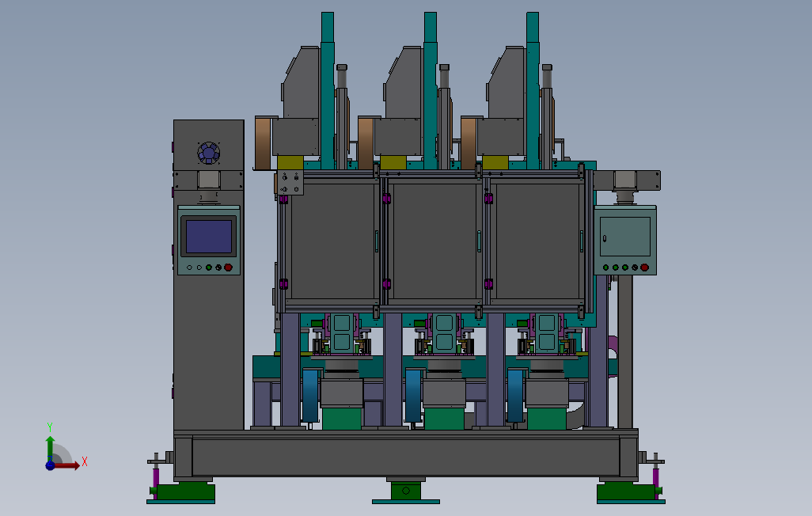812x516 pixels.
Task: Select the rightmost enclosure door panel
Action: (x=537, y=241)
